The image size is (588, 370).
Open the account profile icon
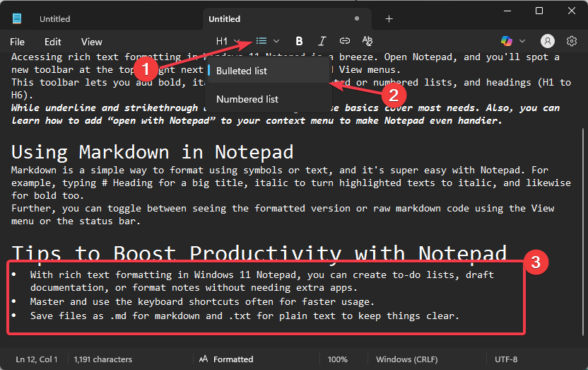548,41
